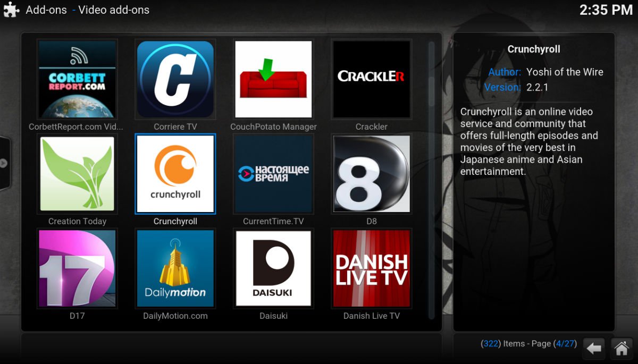Screen dimensions: 638x364
Task: Open the Daisuki add-on icon
Action: point(273,268)
